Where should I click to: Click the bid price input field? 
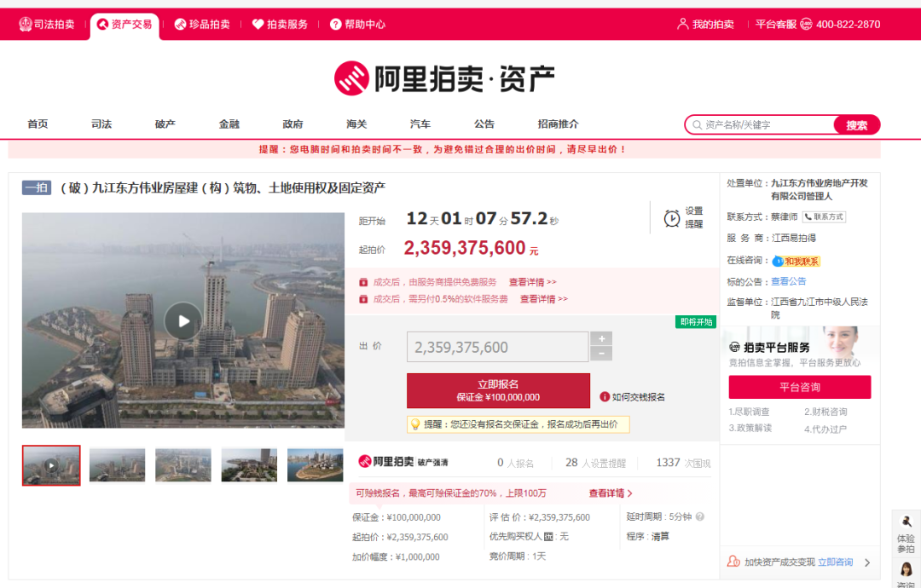click(497, 347)
